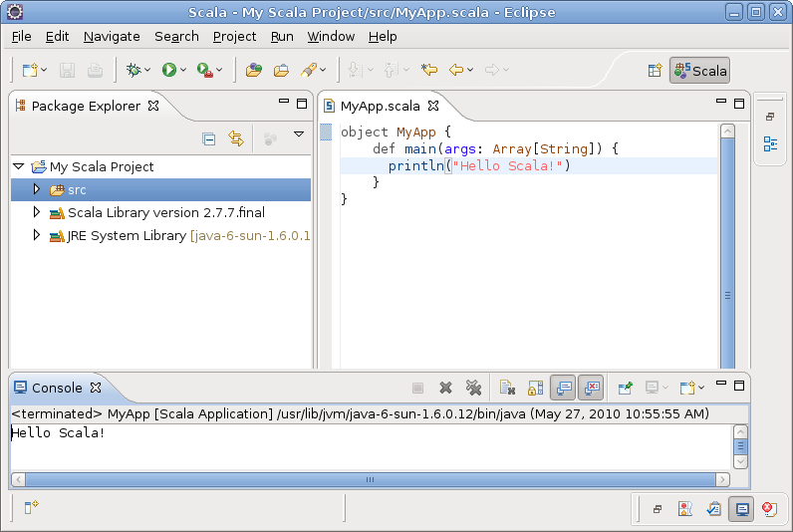793x532 pixels.
Task: Open the Open Console dropdown arrow
Action: coord(701,388)
